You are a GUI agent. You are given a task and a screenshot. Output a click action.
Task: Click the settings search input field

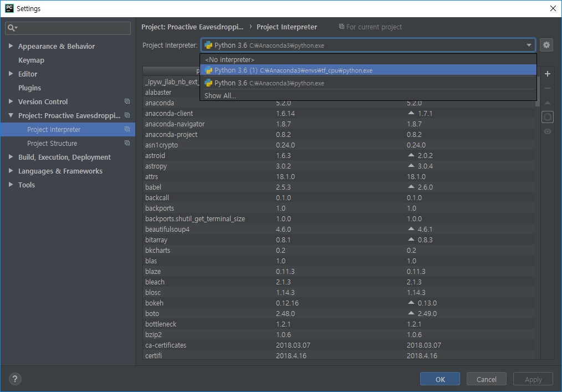pos(67,27)
